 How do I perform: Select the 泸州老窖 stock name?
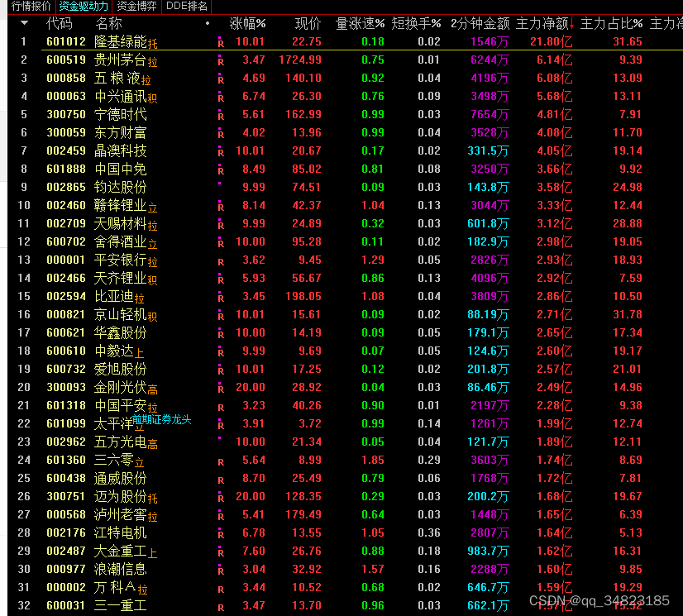coord(121,514)
